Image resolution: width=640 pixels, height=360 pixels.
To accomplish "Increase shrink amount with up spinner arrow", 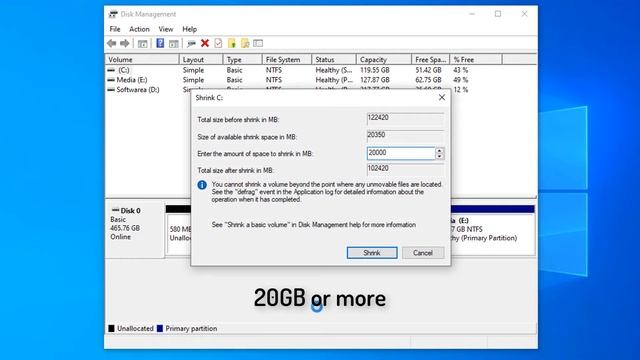I will pos(439,151).
